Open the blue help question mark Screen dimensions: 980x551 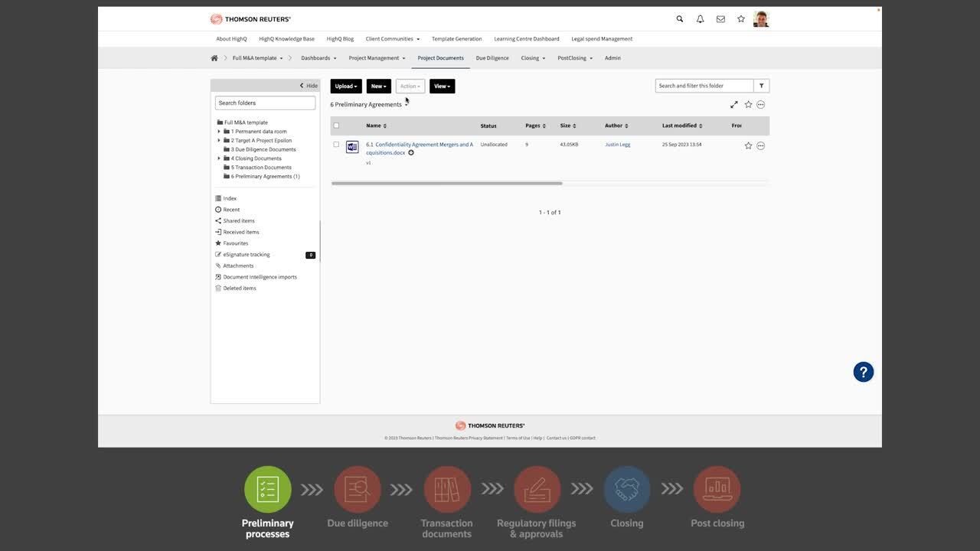(863, 372)
